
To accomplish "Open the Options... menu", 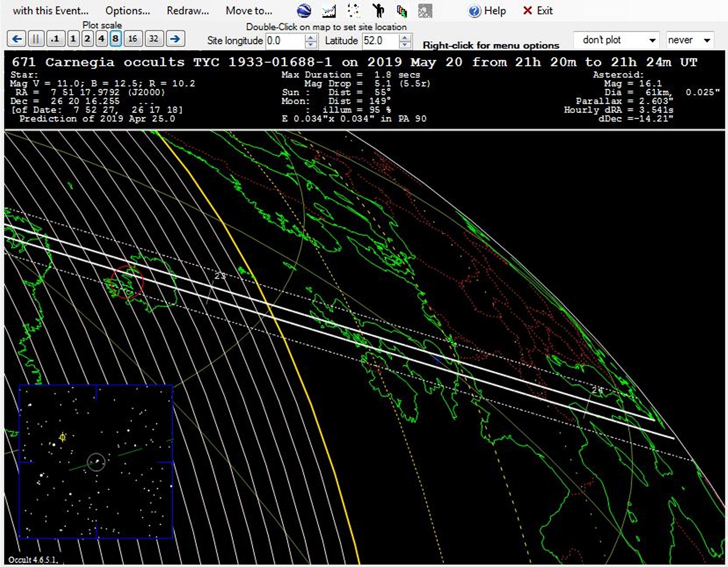I will 127,11.
